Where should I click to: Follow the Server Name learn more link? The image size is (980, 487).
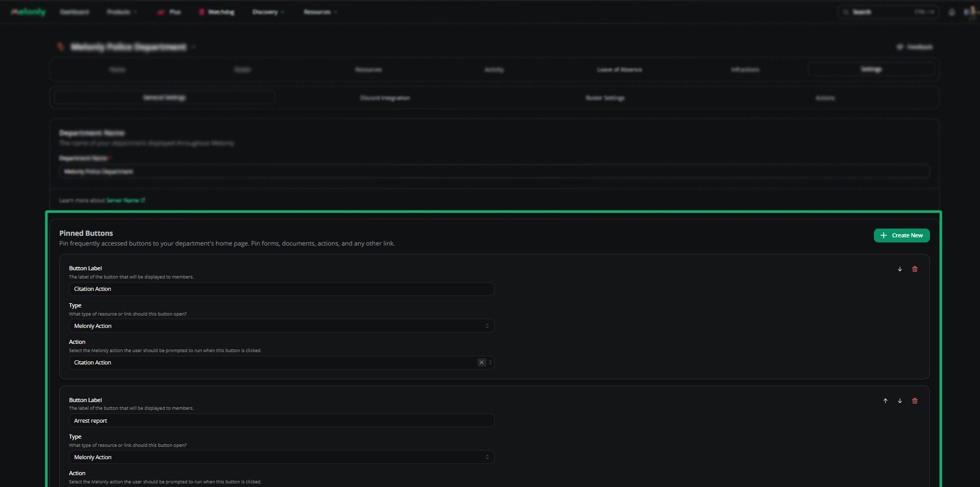126,200
